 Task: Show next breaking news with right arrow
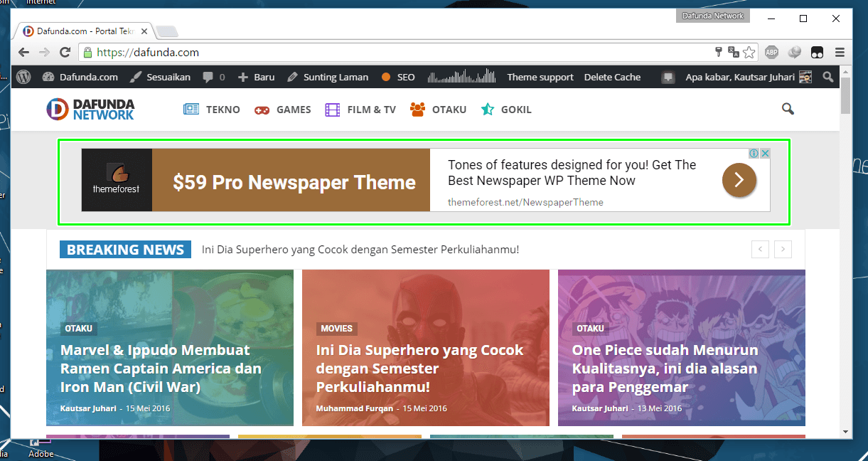[783, 249]
